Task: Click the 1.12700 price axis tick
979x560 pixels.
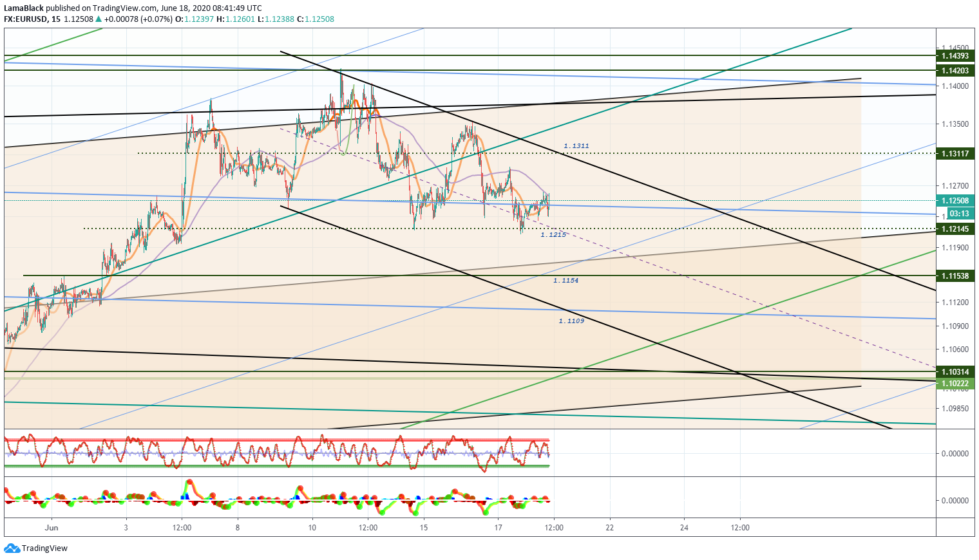Action: point(955,186)
